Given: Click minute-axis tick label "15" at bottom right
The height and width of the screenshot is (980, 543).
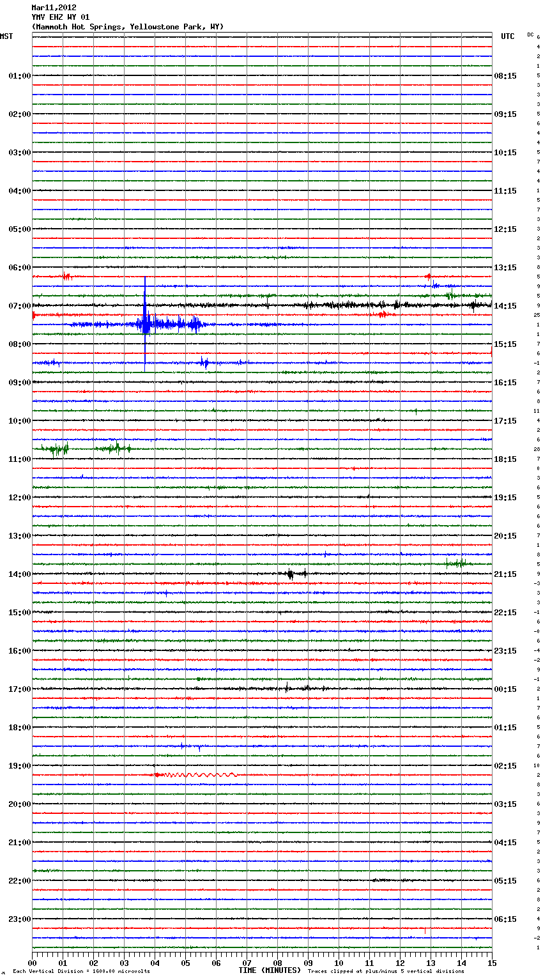Looking at the screenshot, I should [492, 963].
